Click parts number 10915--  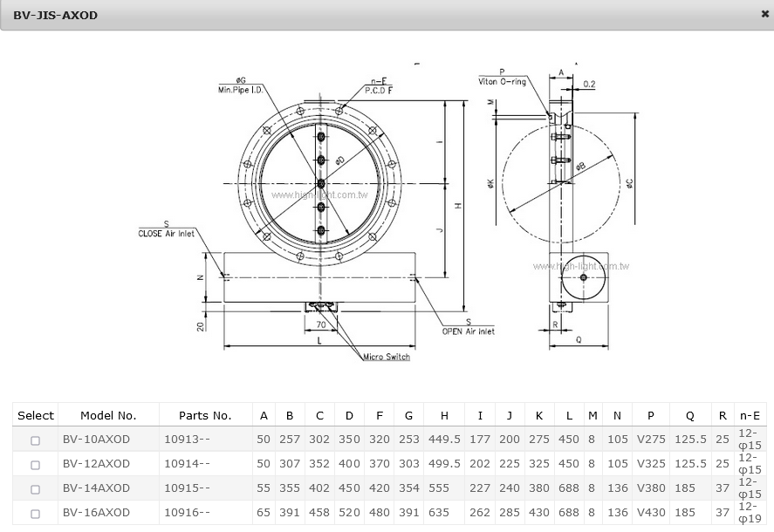(x=187, y=488)
